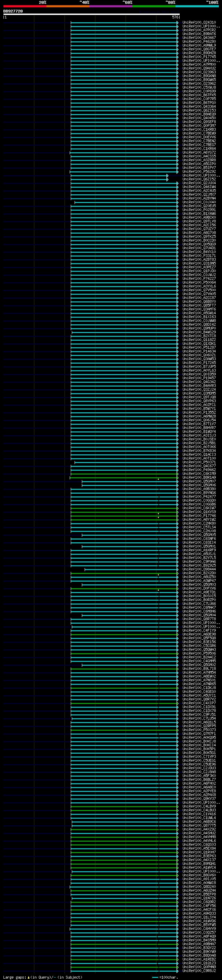Select hit UniRef100_Q8GTE7

[x=199, y=49]
